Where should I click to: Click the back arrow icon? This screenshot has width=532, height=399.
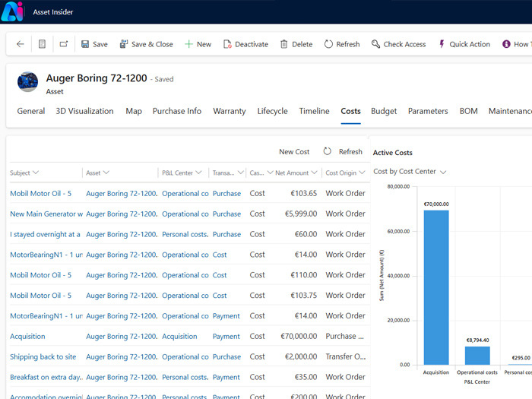click(21, 44)
